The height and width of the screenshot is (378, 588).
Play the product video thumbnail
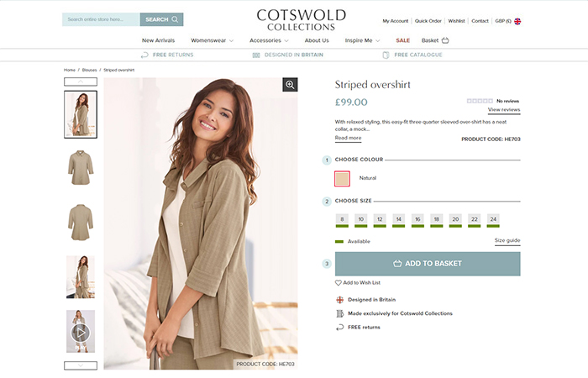pyautogui.click(x=81, y=332)
